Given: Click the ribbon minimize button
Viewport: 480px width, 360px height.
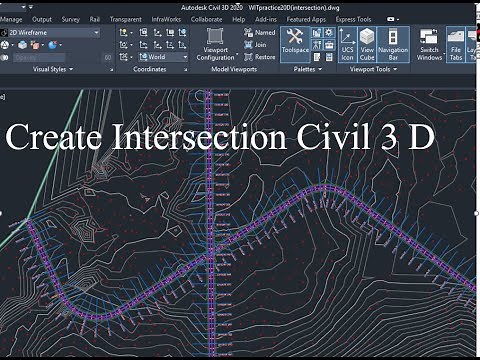Looking at the screenshot, I should tap(390, 19).
